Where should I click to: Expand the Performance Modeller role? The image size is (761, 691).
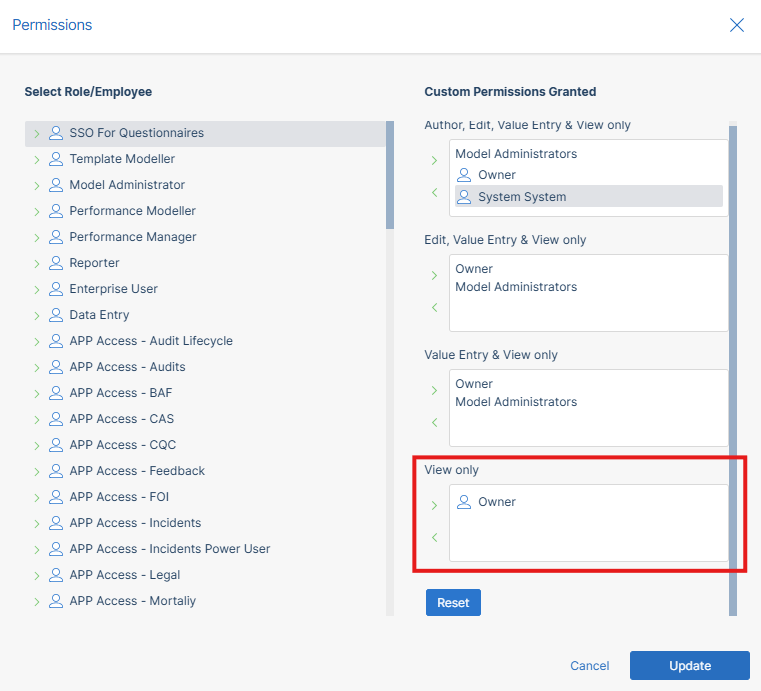tap(37, 212)
